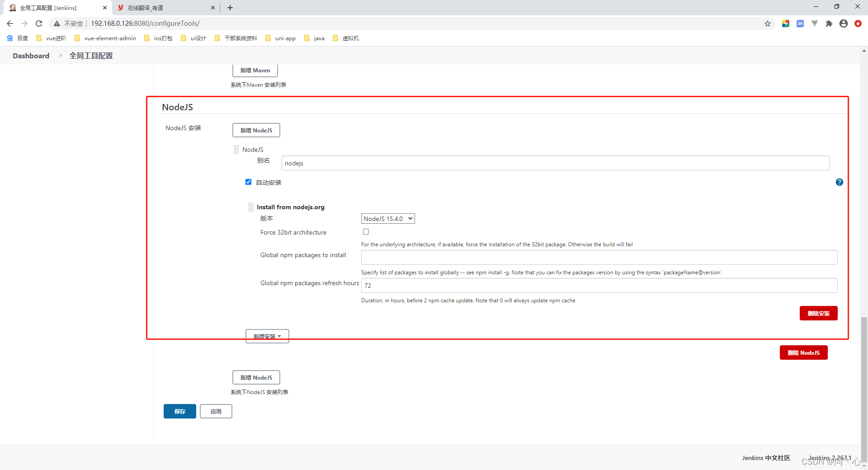The width and height of the screenshot is (868, 470).
Task: Toggle the 自动安装 checkbox
Action: (248, 182)
